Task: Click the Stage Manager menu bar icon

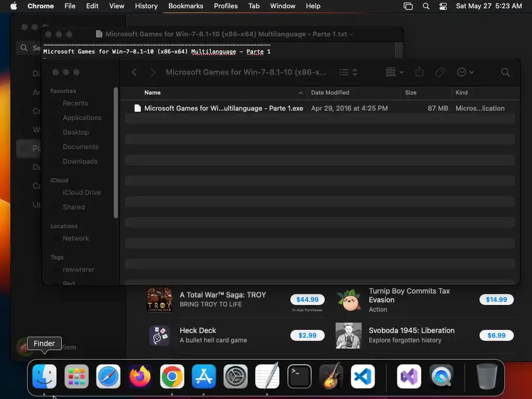Action: 408,6
